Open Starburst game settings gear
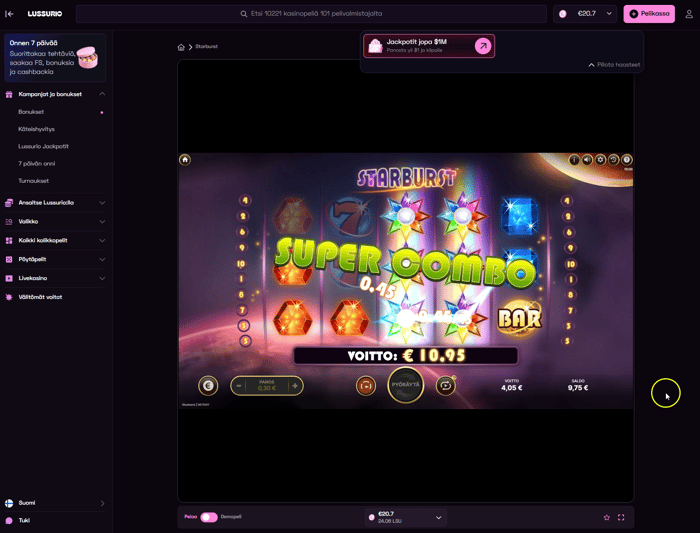The height and width of the screenshot is (533, 700). [x=600, y=159]
